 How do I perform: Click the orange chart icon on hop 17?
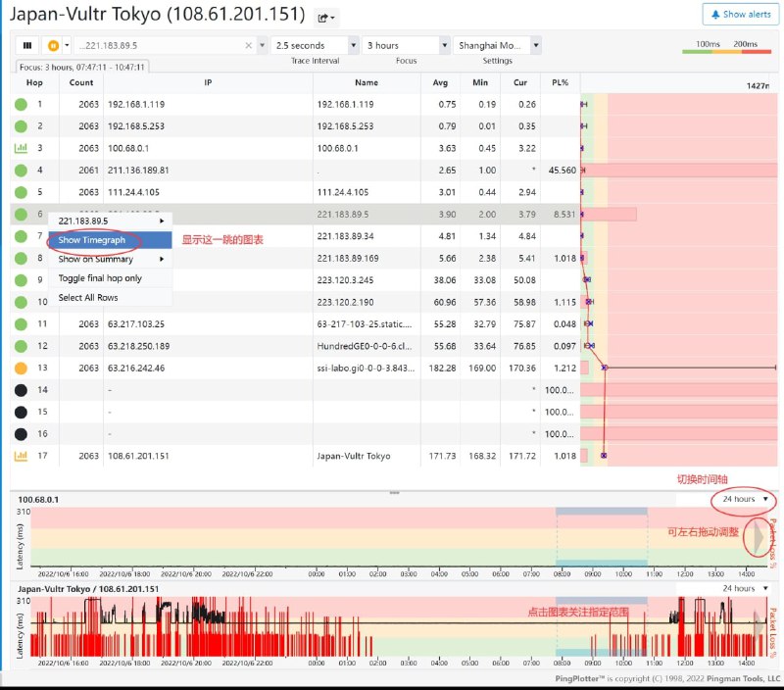point(20,456)
